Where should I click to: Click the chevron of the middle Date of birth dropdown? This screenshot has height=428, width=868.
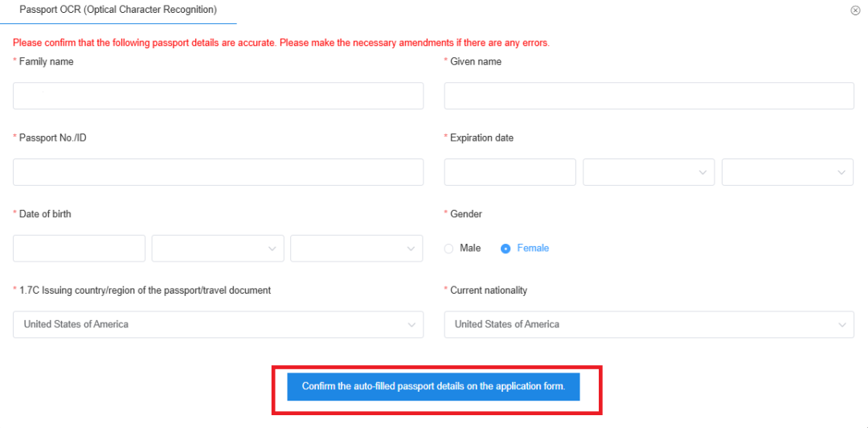[272, 249]
